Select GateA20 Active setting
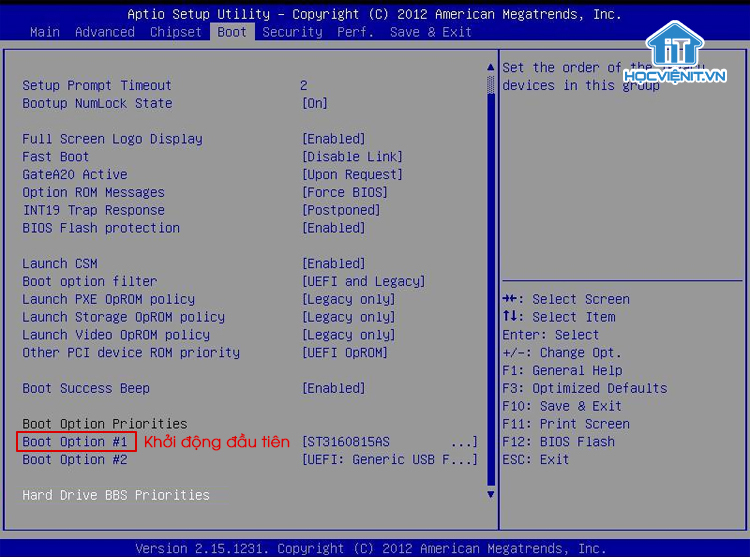750x557 pixels. point(75,175)
